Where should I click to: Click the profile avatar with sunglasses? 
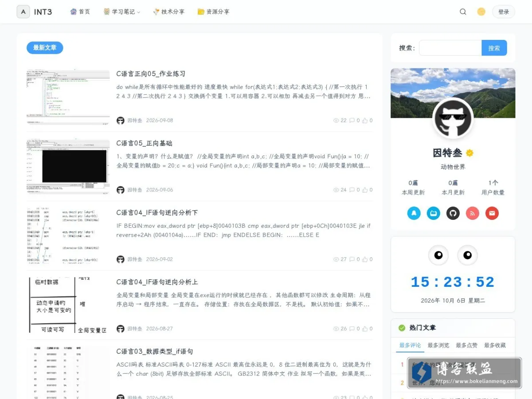(x=453, y=118)
